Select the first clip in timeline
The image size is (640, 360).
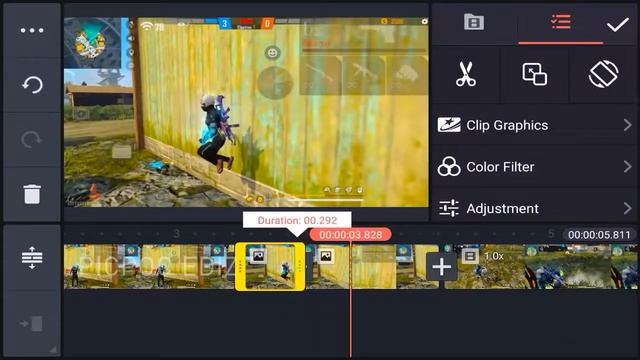point(149,267)
